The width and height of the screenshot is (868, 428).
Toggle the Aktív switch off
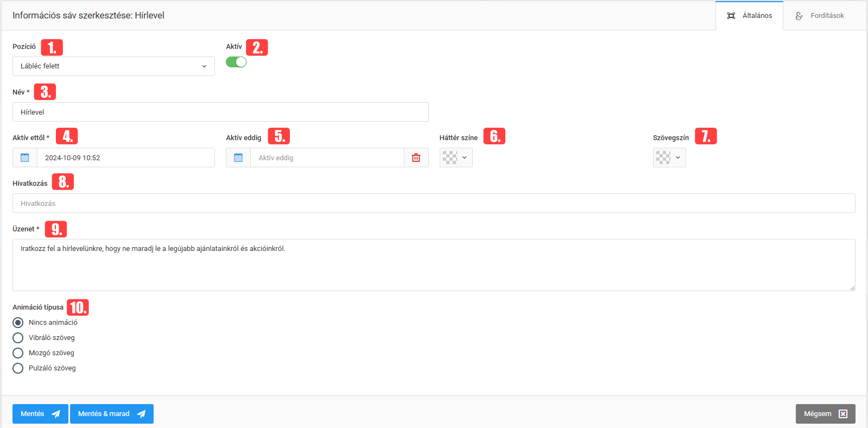tap(236, 62)
